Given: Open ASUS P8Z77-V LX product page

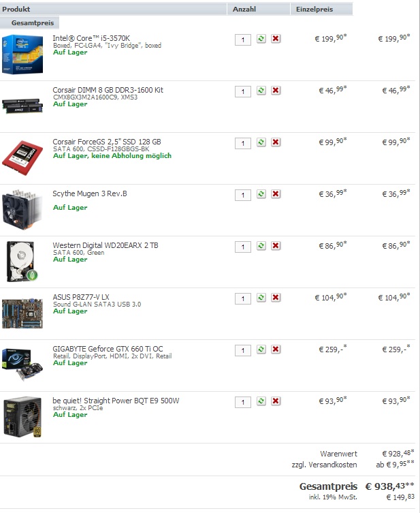Looking at the screenshot, I should [81, 297].
